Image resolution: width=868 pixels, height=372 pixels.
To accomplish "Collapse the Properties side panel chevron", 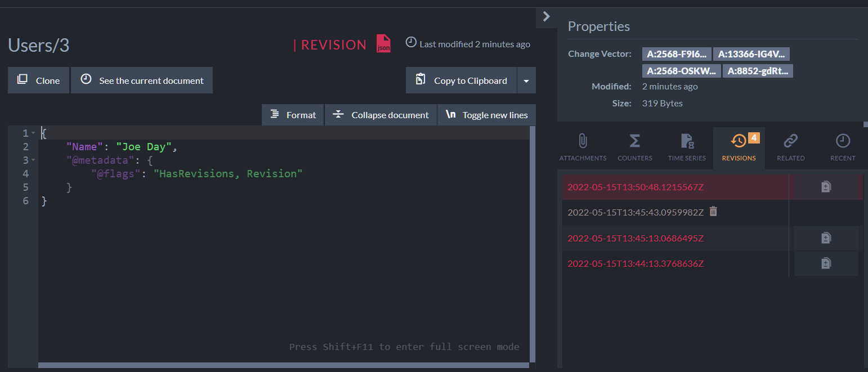I will 546,17.
